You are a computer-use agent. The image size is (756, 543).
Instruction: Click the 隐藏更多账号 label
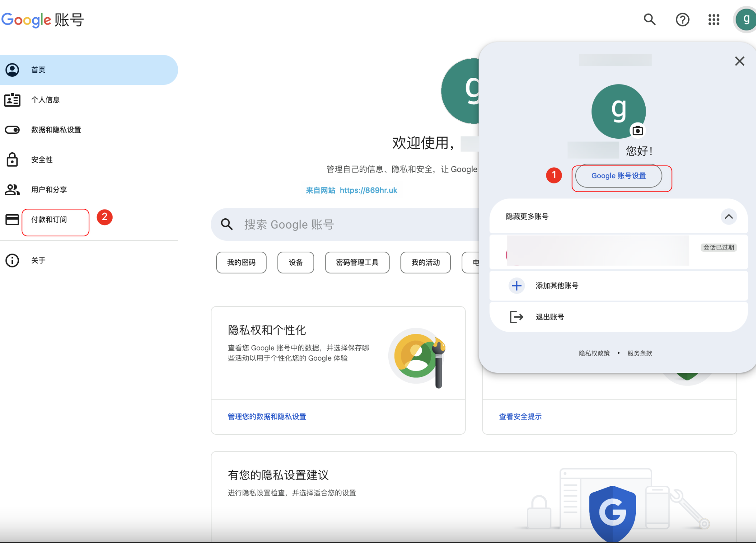(x=527, y=216)
